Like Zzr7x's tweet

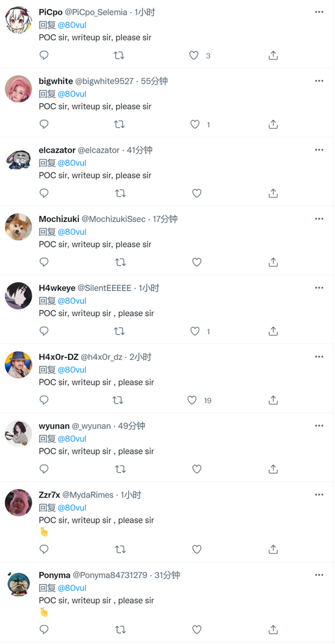197,549
